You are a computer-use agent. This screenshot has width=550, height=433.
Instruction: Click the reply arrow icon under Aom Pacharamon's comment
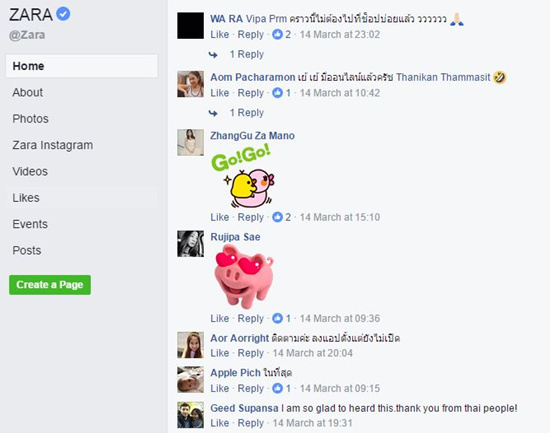[x=213, y=113]
